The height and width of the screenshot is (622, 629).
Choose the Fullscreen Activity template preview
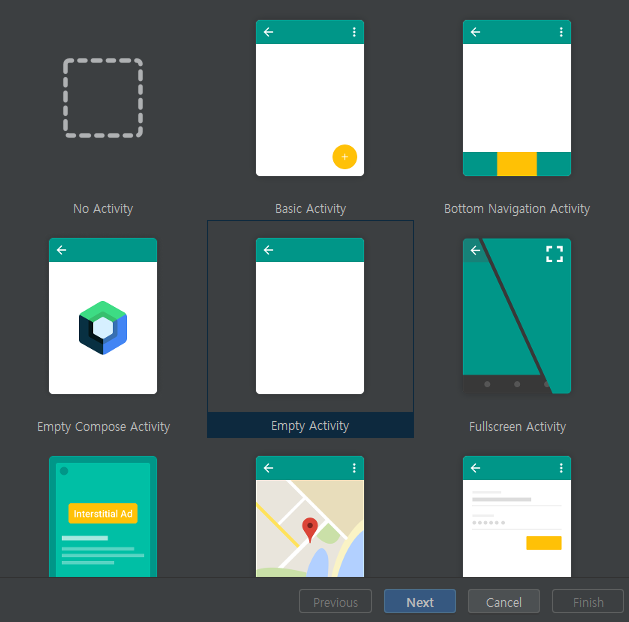click(517, 316)
